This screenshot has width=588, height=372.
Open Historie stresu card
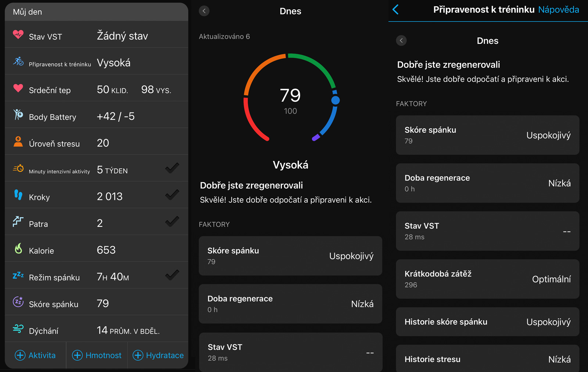(x=488, y=359)
